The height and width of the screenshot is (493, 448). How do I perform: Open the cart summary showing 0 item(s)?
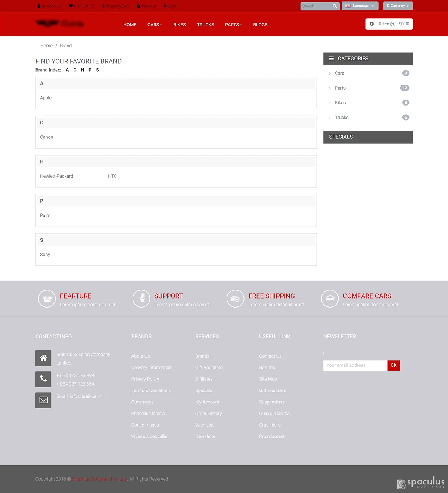pyautogui.click(x=389, y=24)
